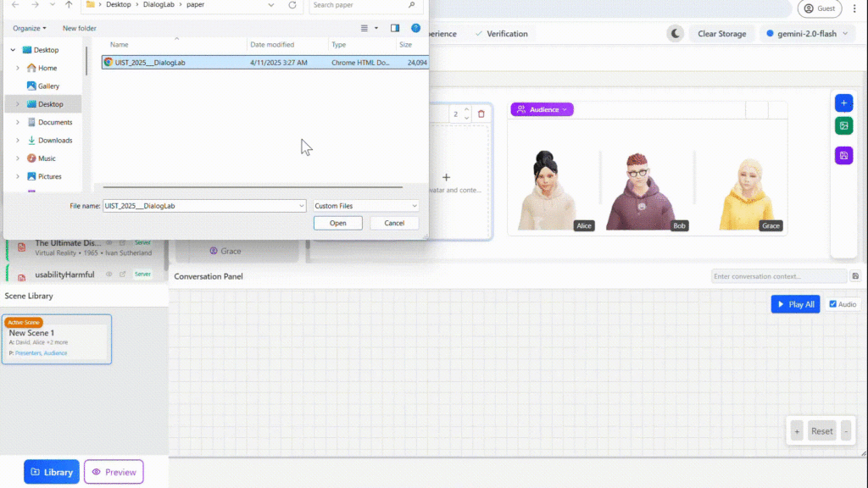Show the preview pane in the file dialog

[395, 28]
